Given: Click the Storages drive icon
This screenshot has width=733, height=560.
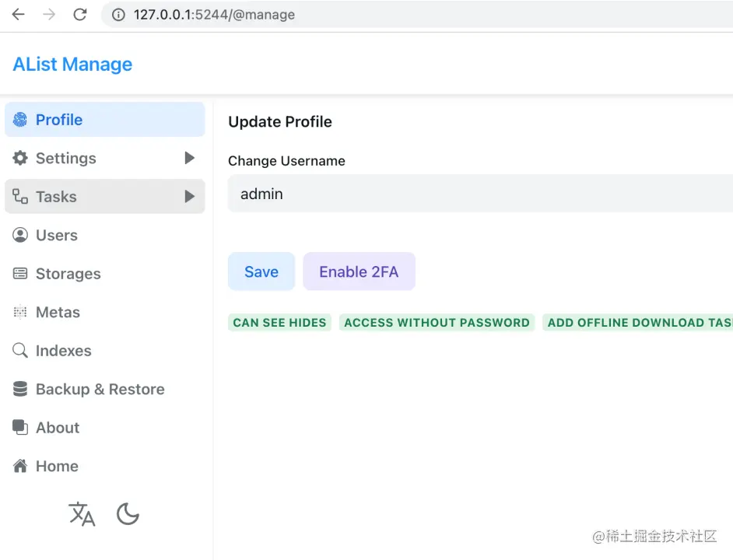Looking at the screenshot, I should pyautogui.click(x=20, y=274).
